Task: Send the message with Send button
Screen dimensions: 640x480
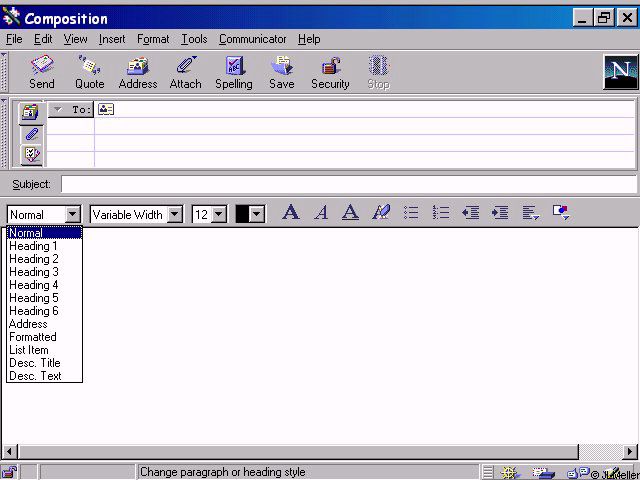Action: point(42,72)
